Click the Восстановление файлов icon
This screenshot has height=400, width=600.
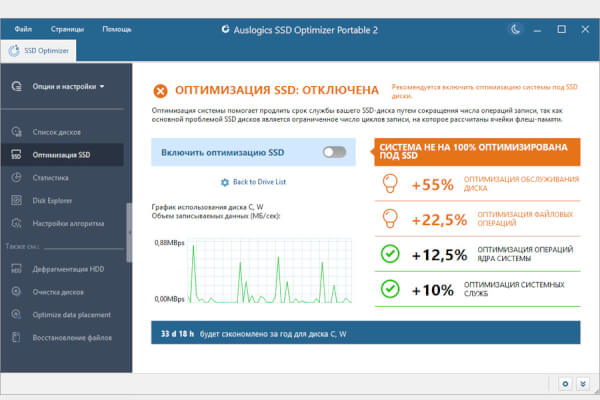pos(16,337)
